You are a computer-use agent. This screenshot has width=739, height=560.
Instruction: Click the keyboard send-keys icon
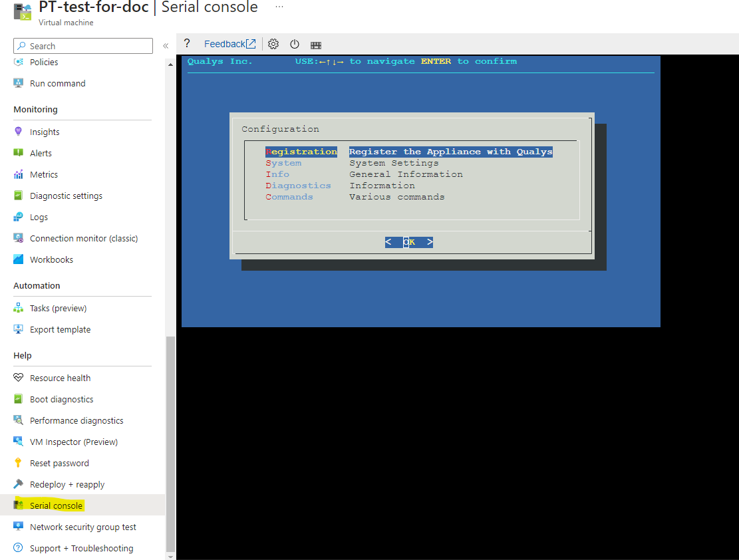point(316,45)
